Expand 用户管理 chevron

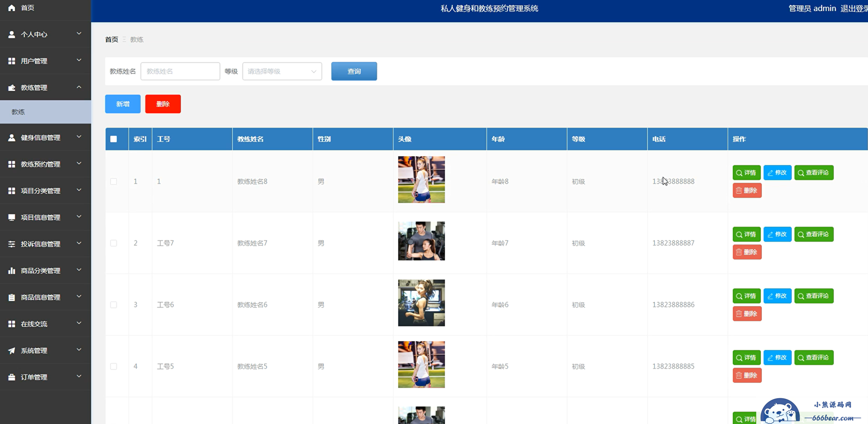coord(79,60)
